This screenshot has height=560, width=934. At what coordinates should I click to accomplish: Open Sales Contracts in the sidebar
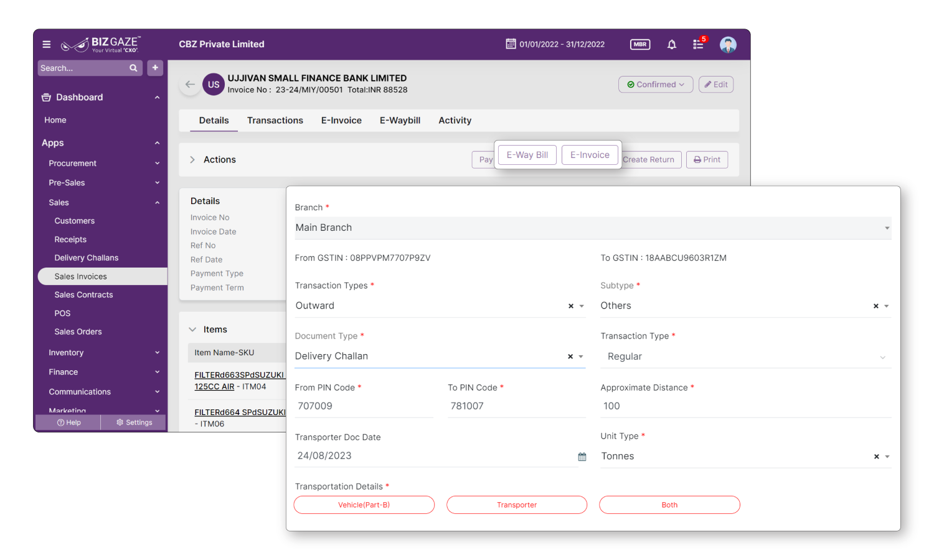pos(83,295)
